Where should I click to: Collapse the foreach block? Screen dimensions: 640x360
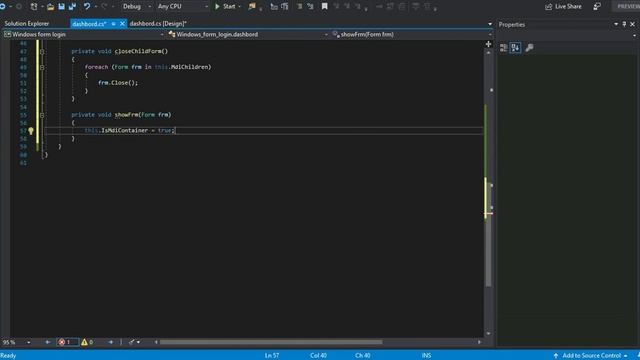click(x=42, y=67)
